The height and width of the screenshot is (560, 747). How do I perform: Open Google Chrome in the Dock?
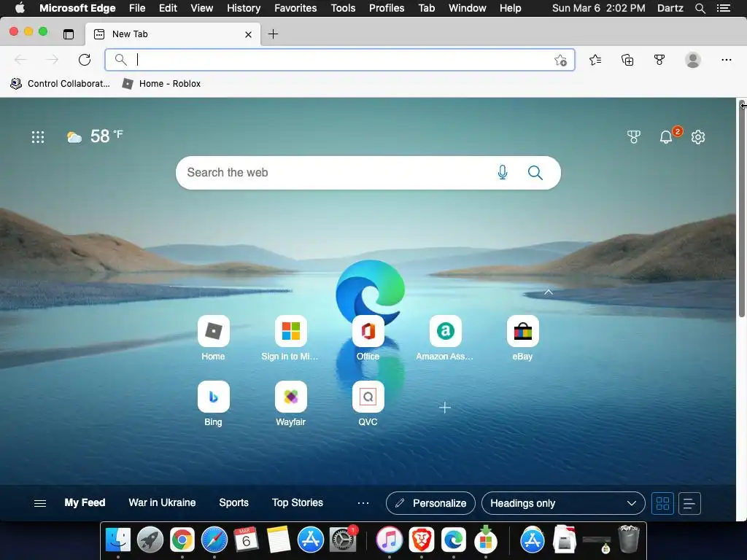(x=182, y=540)
